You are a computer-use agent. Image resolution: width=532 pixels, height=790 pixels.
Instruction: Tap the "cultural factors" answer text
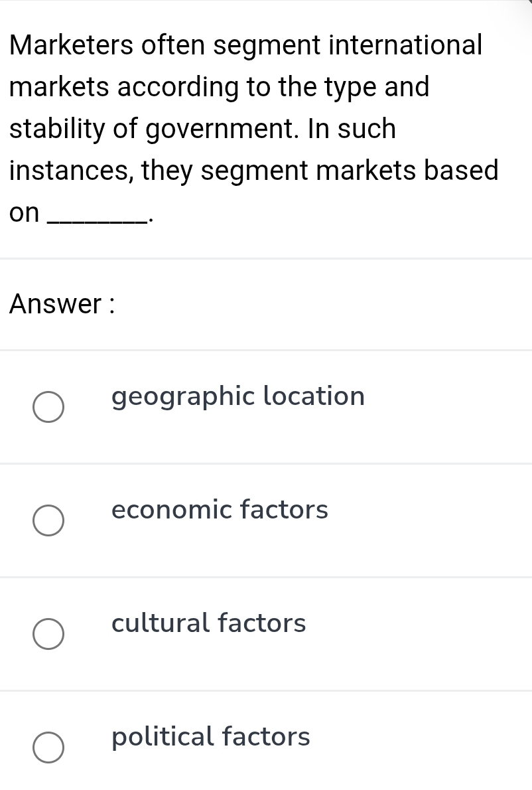pos(209,623)
